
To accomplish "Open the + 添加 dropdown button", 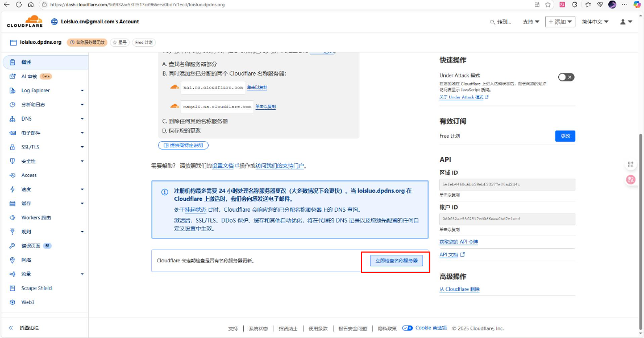I will 560,22.
